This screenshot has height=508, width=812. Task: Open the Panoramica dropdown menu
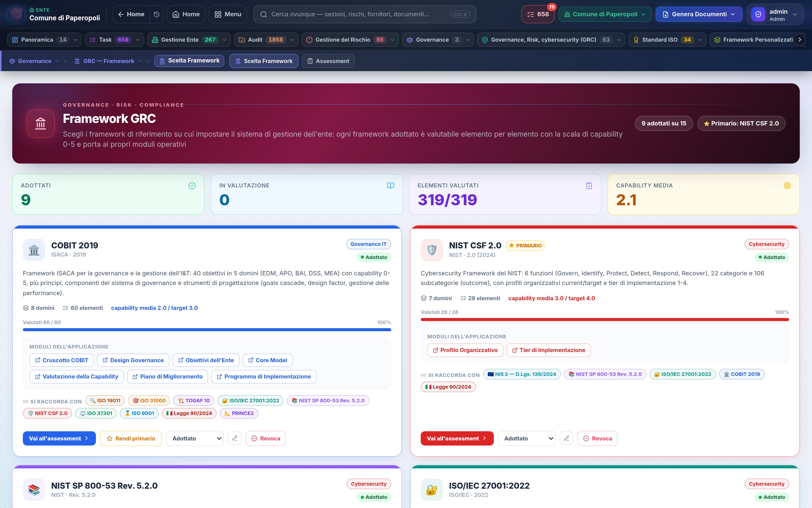(x=44, y=40)
